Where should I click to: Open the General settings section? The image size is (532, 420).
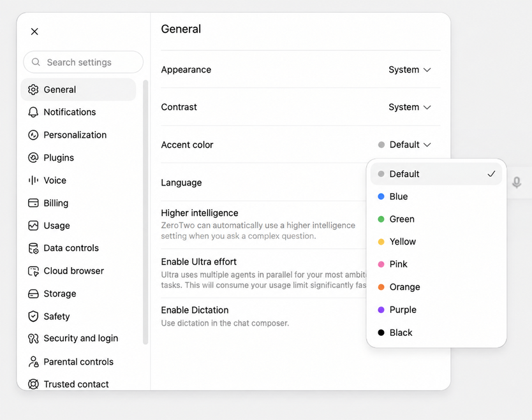click(x=78, y=89)
